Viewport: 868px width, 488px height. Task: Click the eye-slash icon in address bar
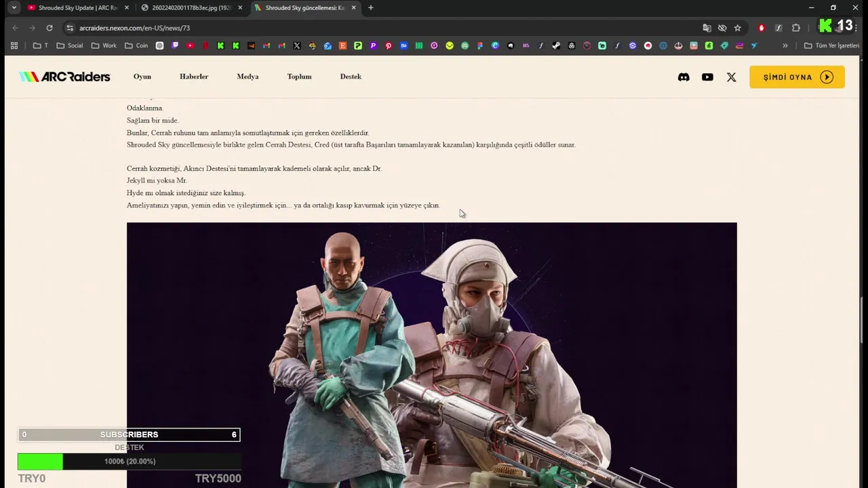(722, 28)
